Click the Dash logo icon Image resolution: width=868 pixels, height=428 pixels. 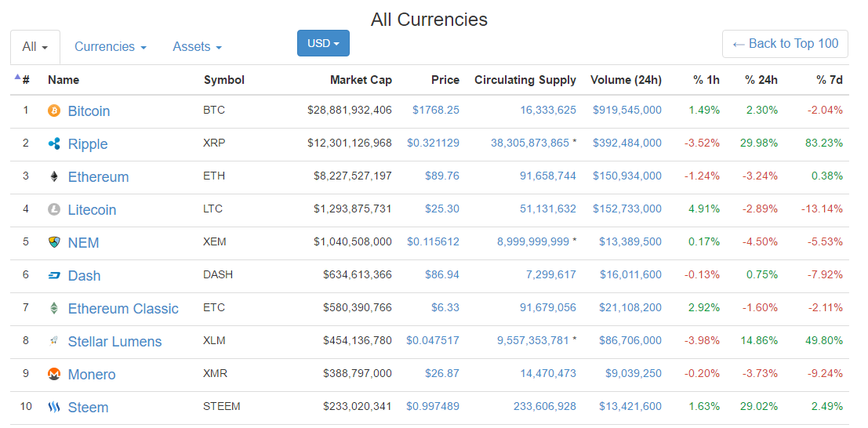[x=54, y=275]
